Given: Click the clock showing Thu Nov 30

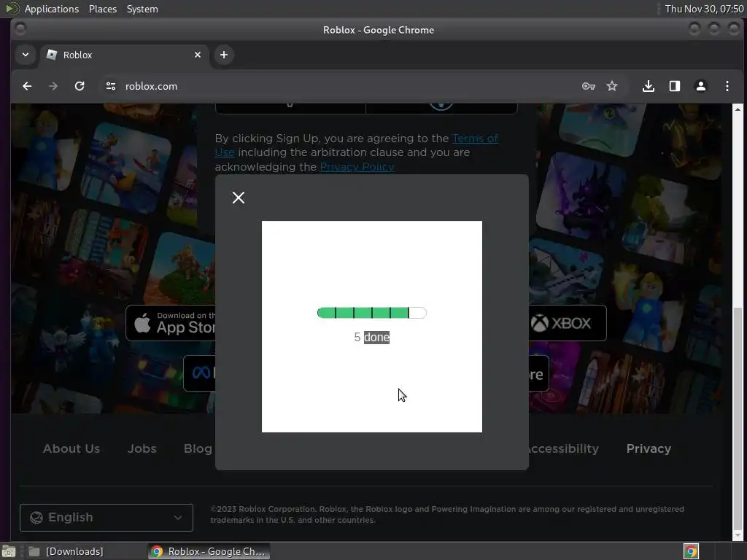Looking at the screenshot, I should tap(704, 9).
